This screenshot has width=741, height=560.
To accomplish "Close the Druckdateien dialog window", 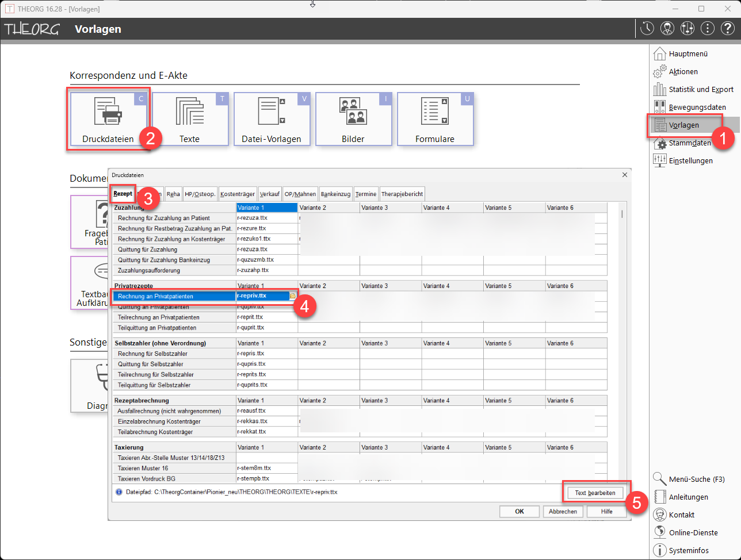I will point(625,175).
